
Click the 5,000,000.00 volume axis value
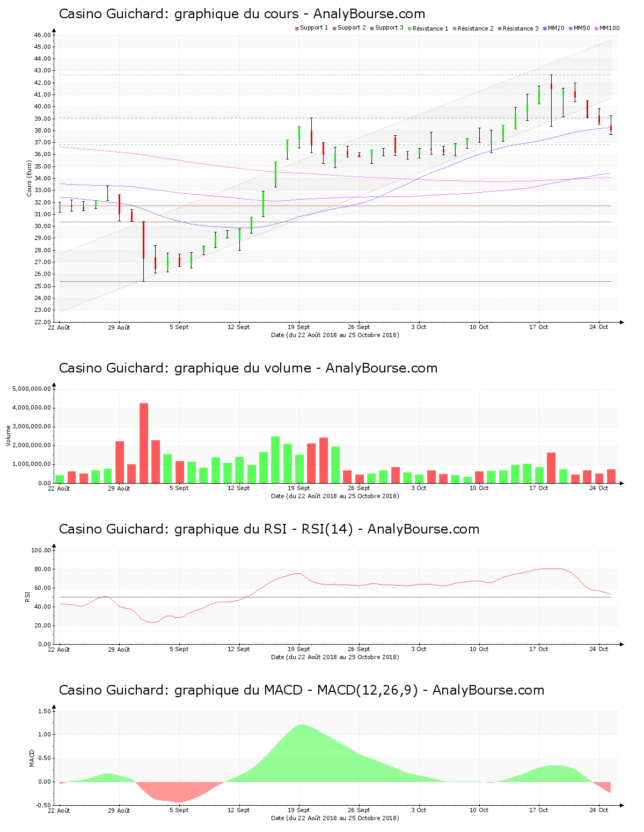(32, 389)
